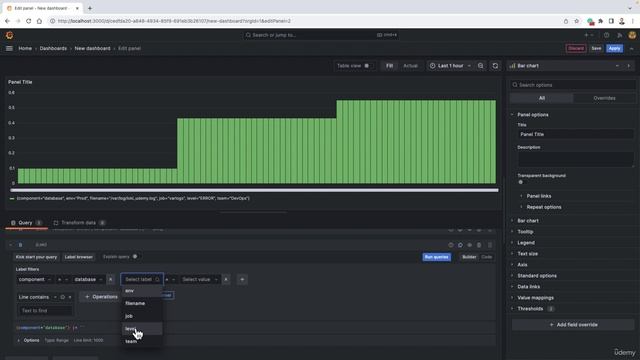Click the zoom out time range icon
The image size is (640, 360).
coord(481,66)
